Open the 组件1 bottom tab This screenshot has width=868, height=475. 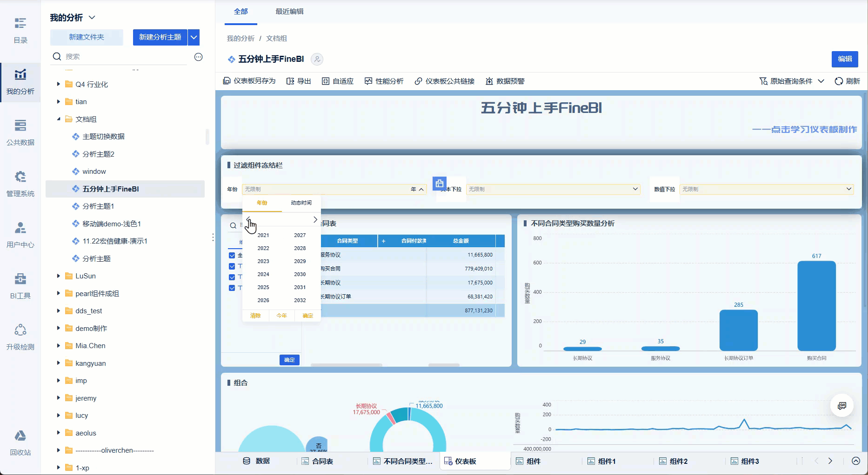coord(601,461)
